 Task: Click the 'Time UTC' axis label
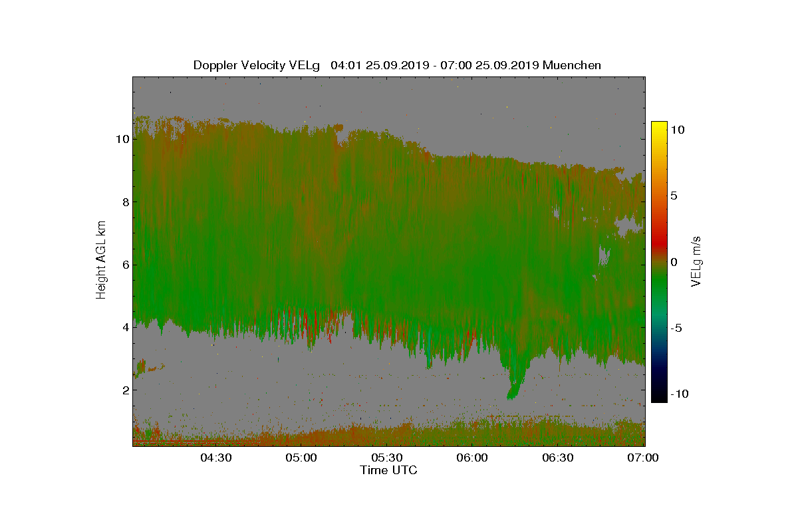388,471
